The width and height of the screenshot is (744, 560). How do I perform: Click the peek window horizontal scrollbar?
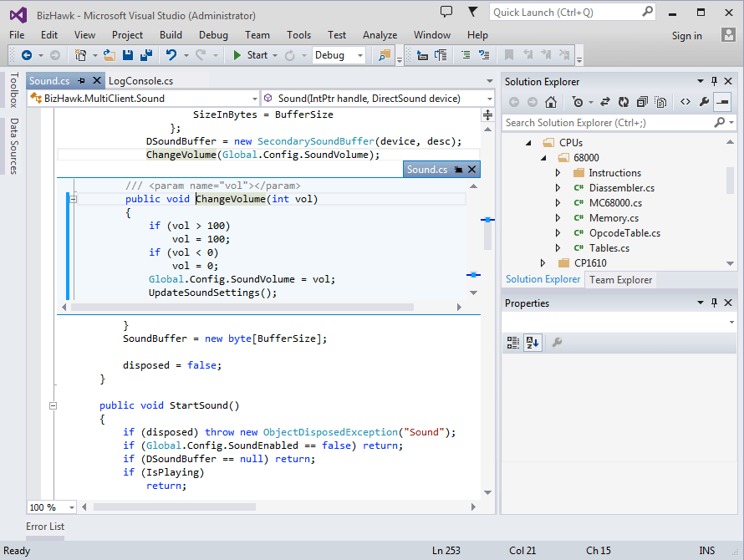242,308
